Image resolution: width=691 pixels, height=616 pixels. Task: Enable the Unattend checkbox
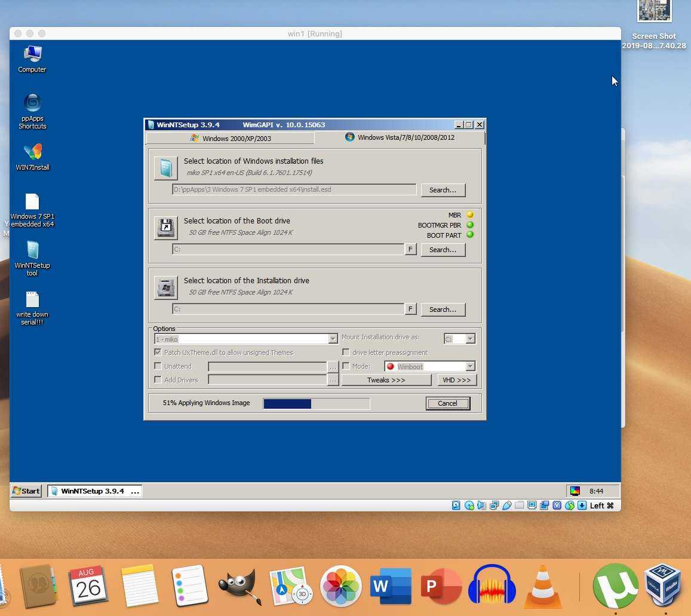point(158,366)
